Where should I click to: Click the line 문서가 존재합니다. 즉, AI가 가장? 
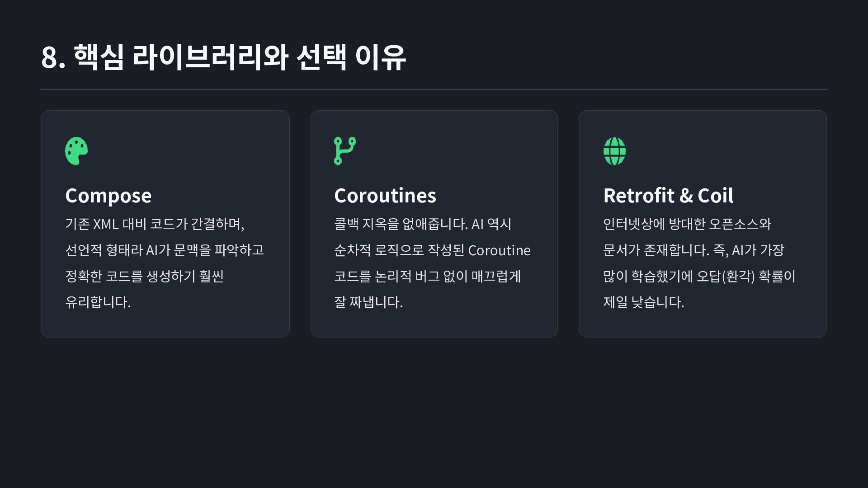[x=693, y=250]
